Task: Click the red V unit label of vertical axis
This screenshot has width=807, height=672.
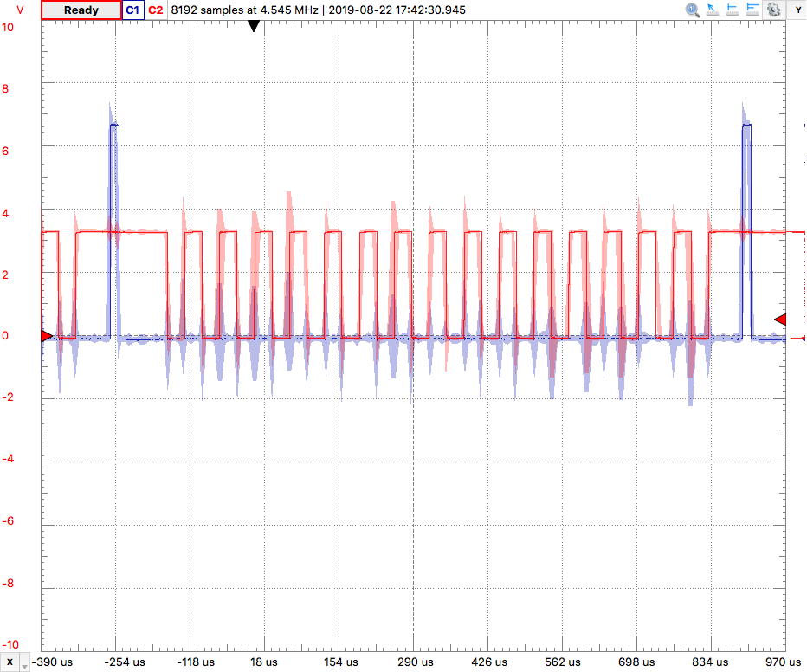Action: (20, 10)
